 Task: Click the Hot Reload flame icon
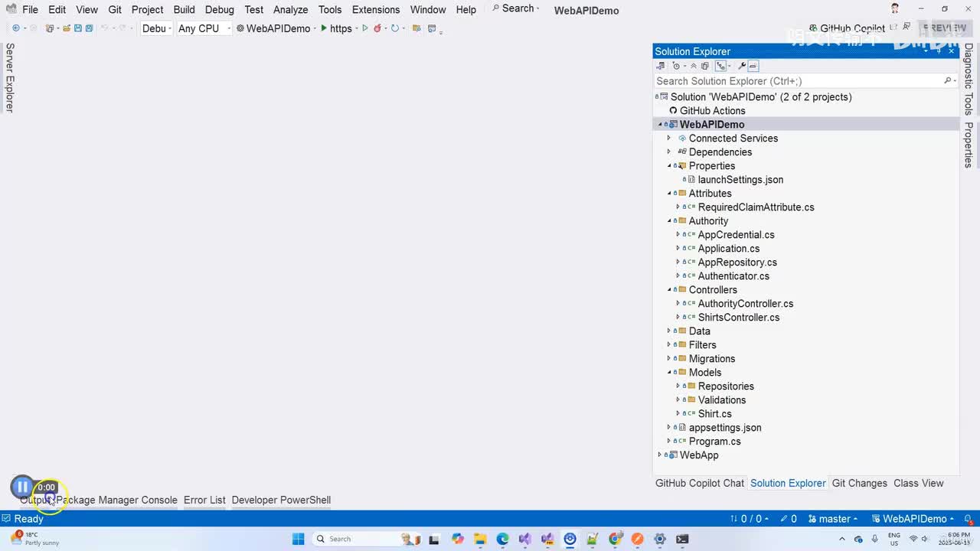[x=377, y=28]
